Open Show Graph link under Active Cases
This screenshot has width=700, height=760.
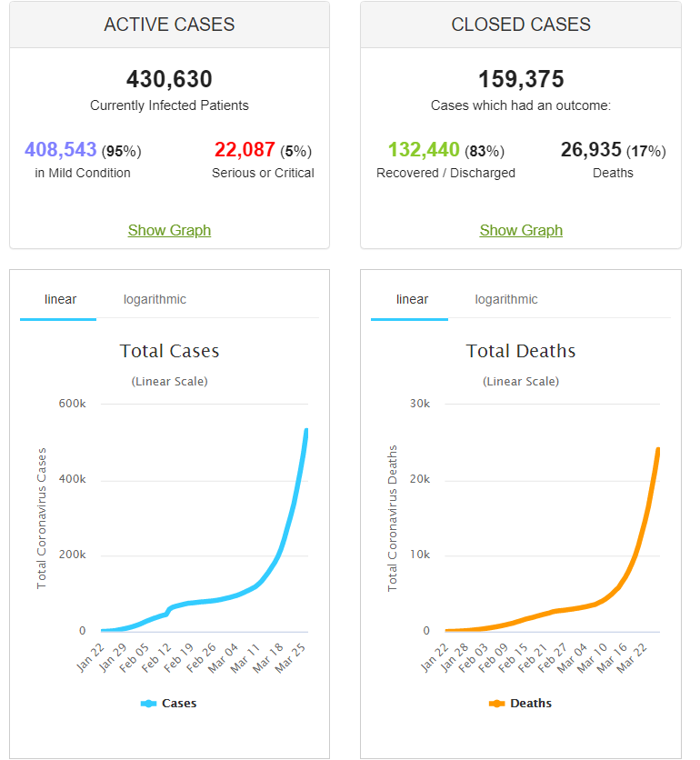[x=169, y=230]
